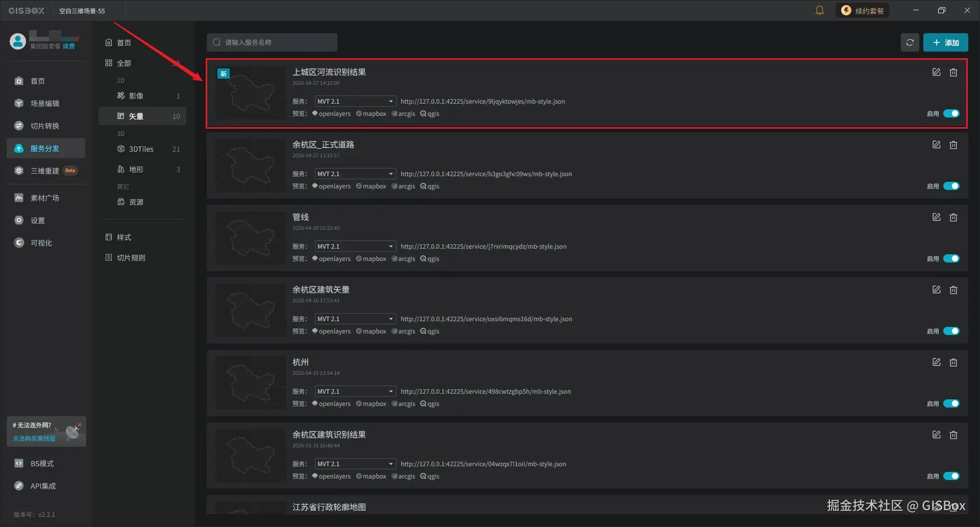980x527 pixels.
Task: Open the openlayers preview for 管线
Action: pyautogui.click(x=331, y=258)
